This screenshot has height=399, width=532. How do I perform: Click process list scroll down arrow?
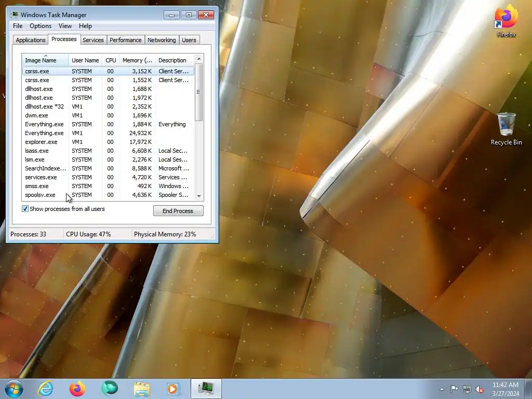tap(199, 196)
